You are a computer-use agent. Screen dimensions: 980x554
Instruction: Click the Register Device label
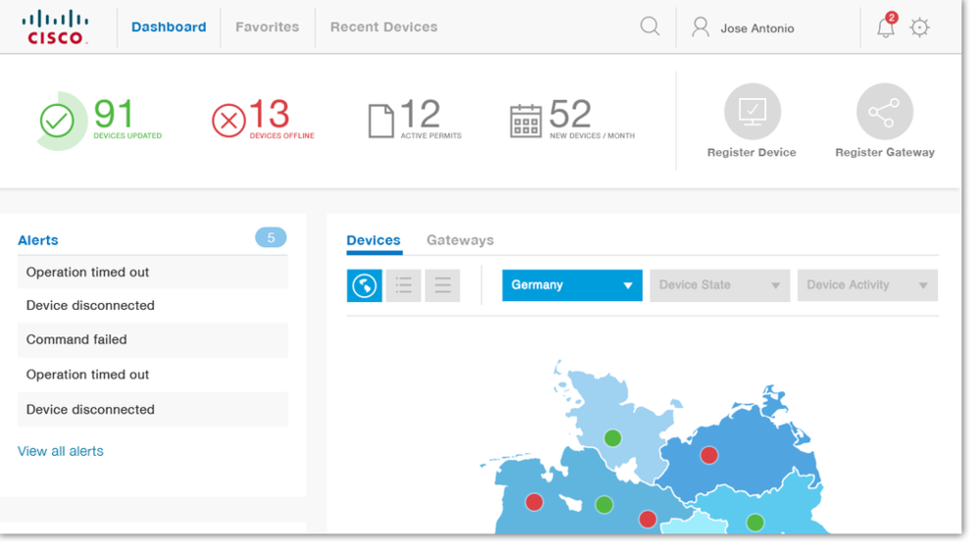[752, 153]
